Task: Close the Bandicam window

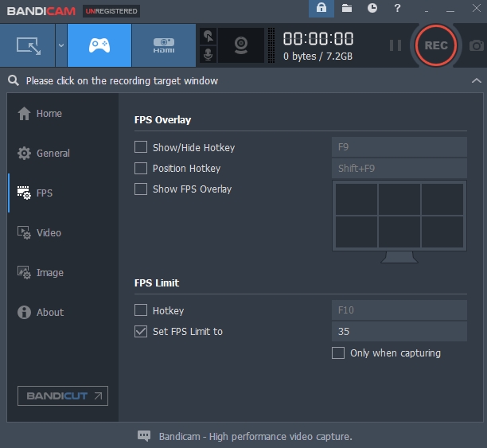Action: point(477,9)
